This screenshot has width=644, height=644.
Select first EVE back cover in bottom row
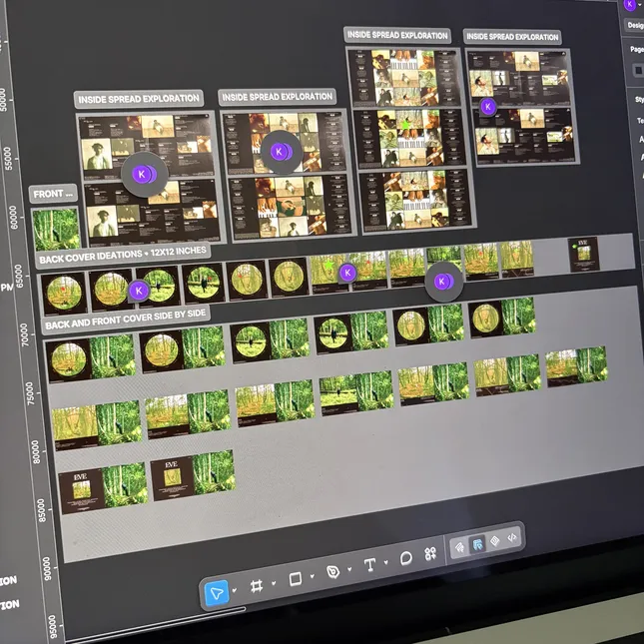tap(81, 490)
